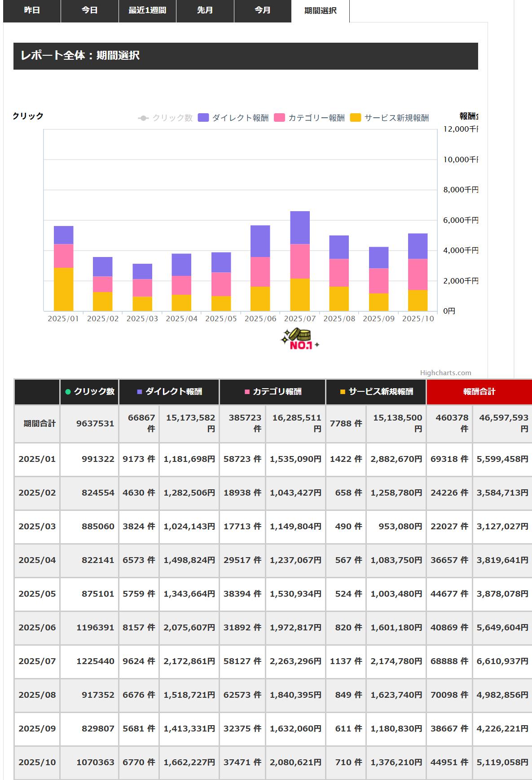
Task: Toggle カテゴリー報酬 legend item
Action: [310, 118]
